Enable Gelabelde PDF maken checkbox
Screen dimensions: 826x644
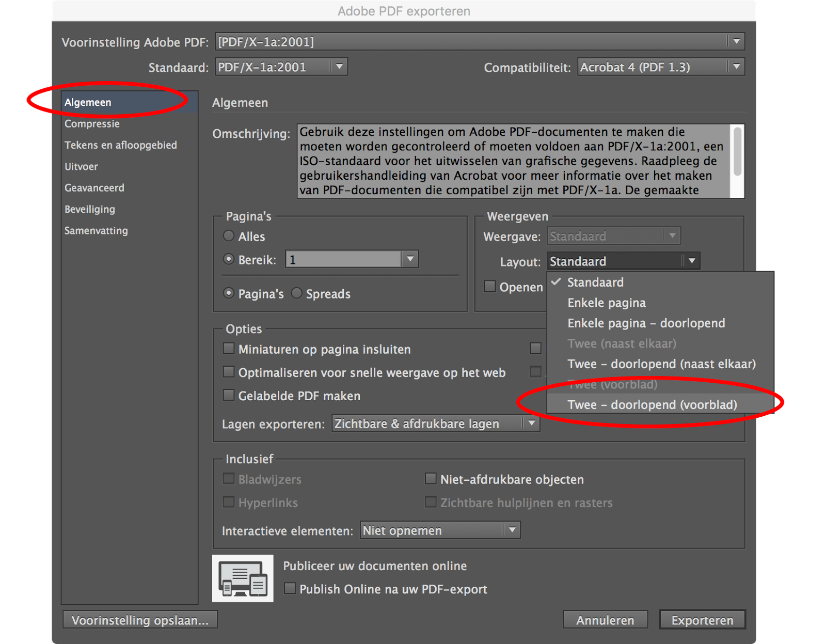coord(229,395)
